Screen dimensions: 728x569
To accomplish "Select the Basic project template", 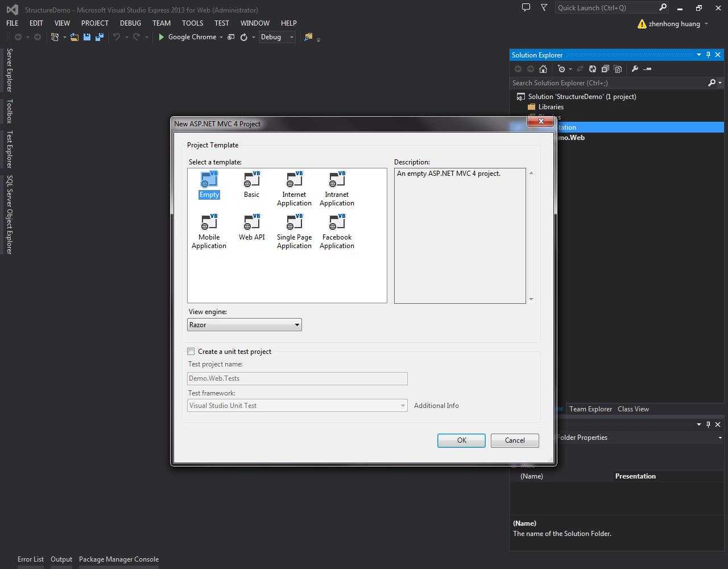I will click(x=251, y=185).
